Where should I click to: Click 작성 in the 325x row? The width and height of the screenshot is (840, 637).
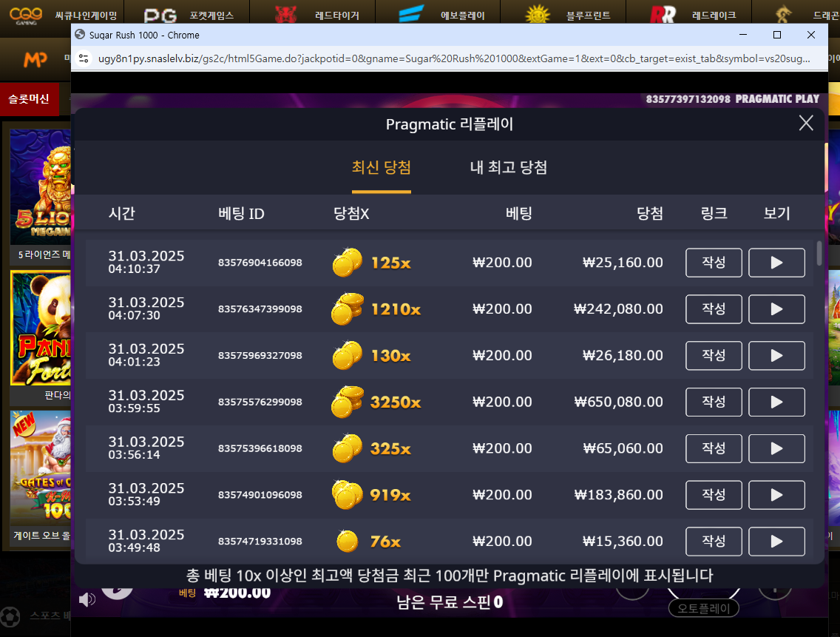714,449
